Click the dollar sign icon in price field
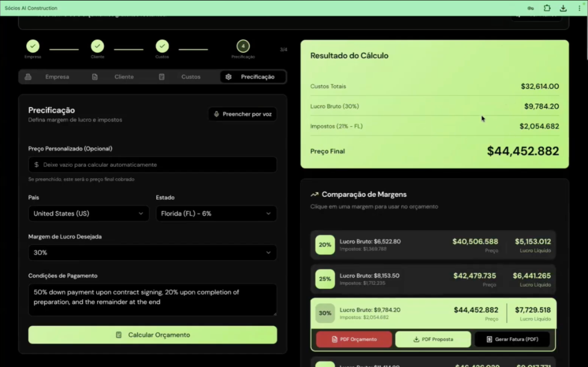This screenshot has width=588, height=367. tap(36, 165)
